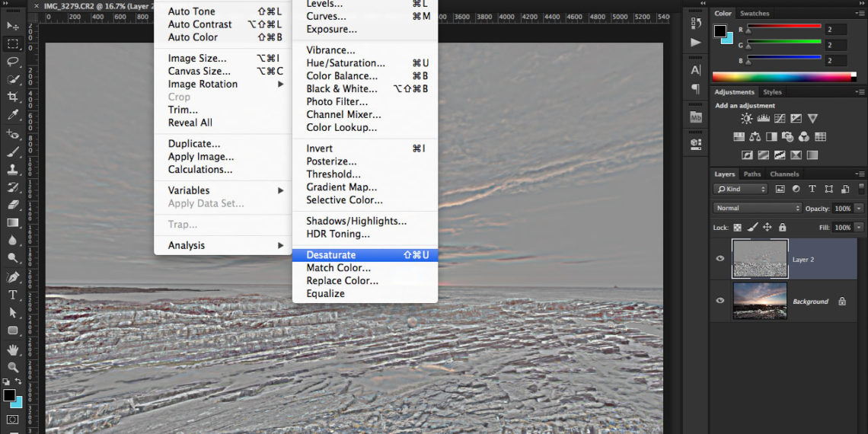Toggle adjustment layer filter icon
This screenshot has height=434, width=868.
click(796, 189)
